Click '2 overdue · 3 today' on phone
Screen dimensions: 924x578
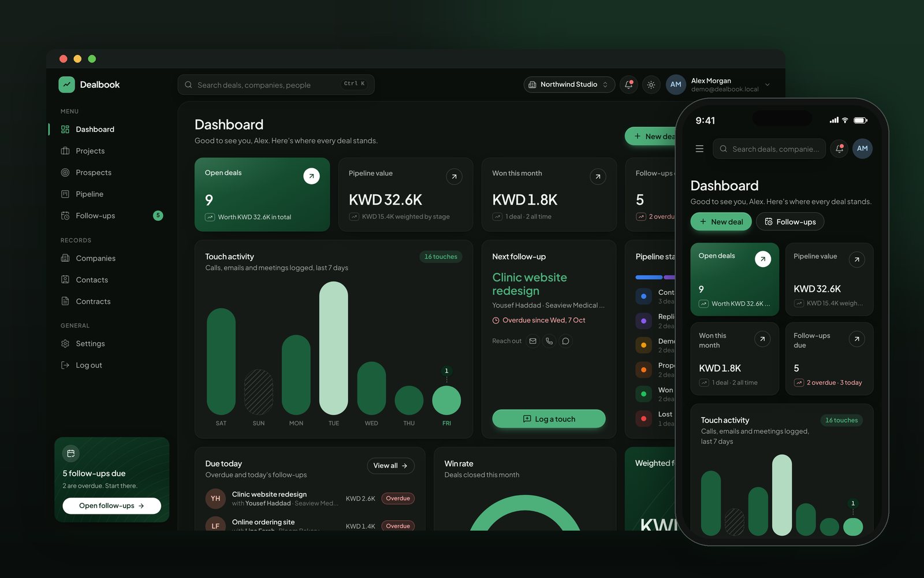tap(834, 383)
